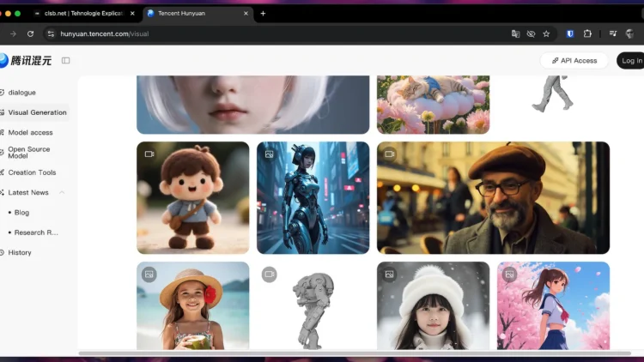Select Visual Generation in the sidebar
The width and height of the screenshot is (644, 362).
coord(37,112)
